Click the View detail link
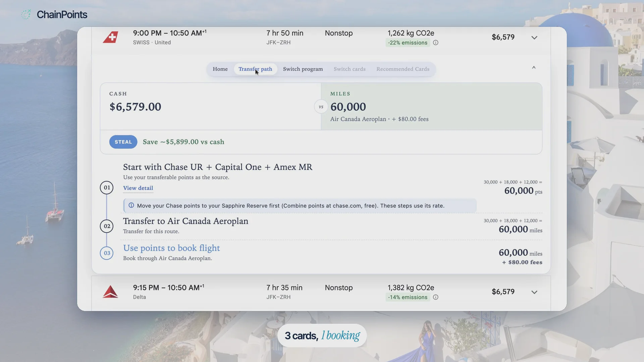The image size is (644, 362). click(138, 188)
